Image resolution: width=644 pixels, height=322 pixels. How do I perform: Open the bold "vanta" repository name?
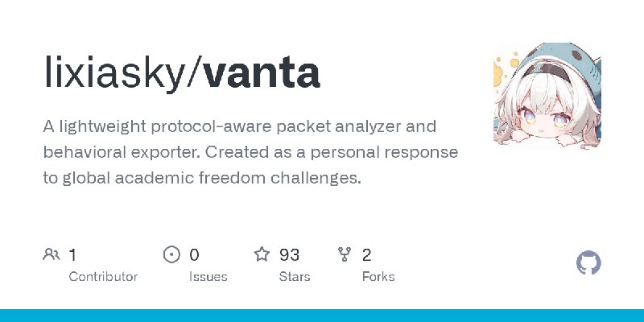coord(262,73)
